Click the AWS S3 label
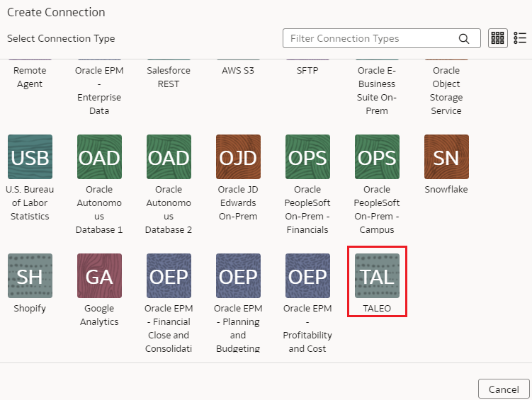 point(238,71)
